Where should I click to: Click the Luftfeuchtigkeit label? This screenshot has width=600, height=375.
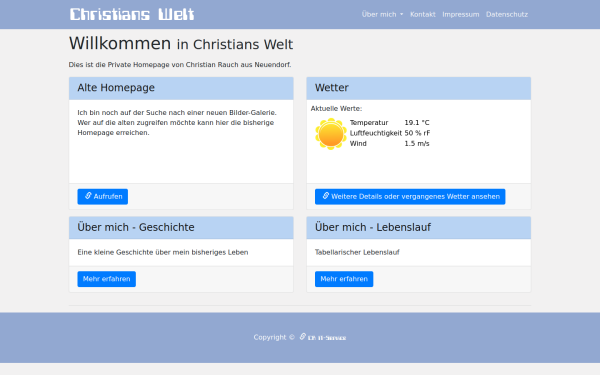click(x=376, y=133)
